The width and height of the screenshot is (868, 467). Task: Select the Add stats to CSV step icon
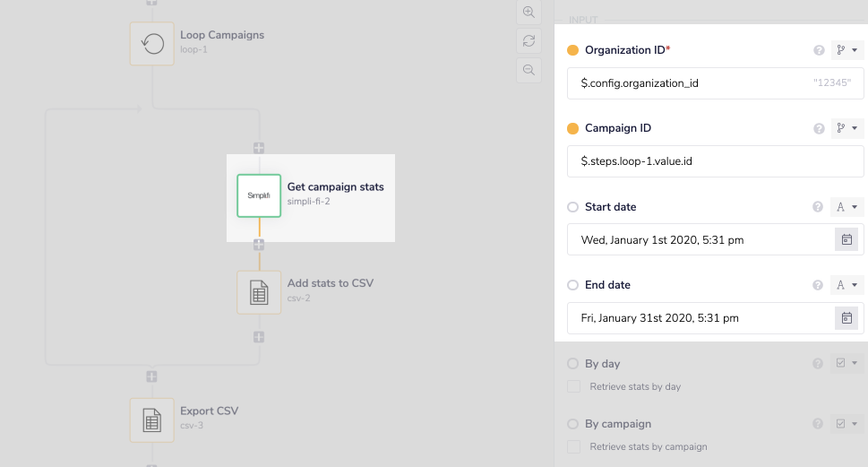click(x=259, y=292)
